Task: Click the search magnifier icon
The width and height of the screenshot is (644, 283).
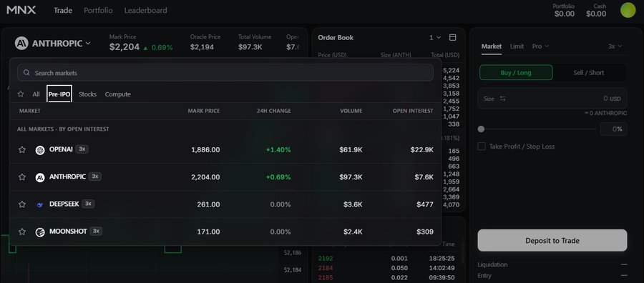Action: (26, 73)
